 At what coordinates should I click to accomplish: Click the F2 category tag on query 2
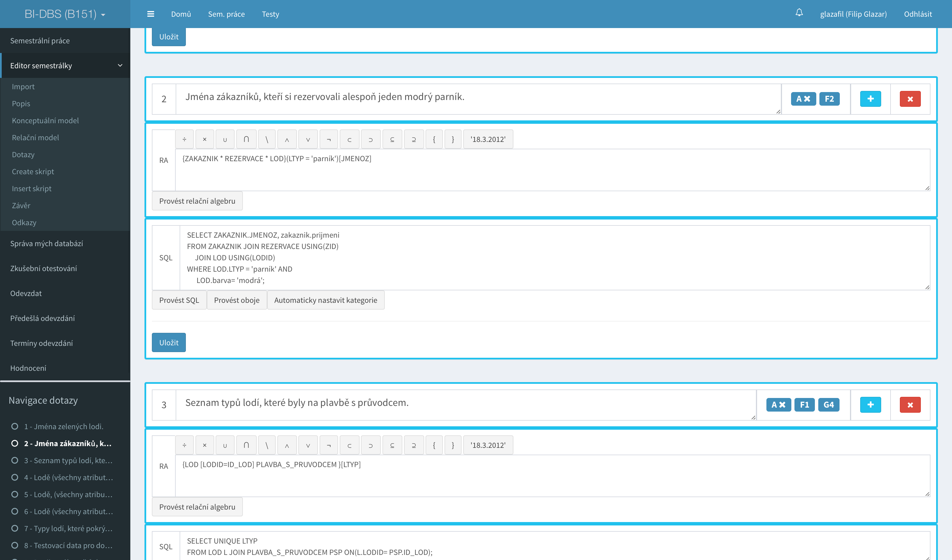click(x=829, y=99)
